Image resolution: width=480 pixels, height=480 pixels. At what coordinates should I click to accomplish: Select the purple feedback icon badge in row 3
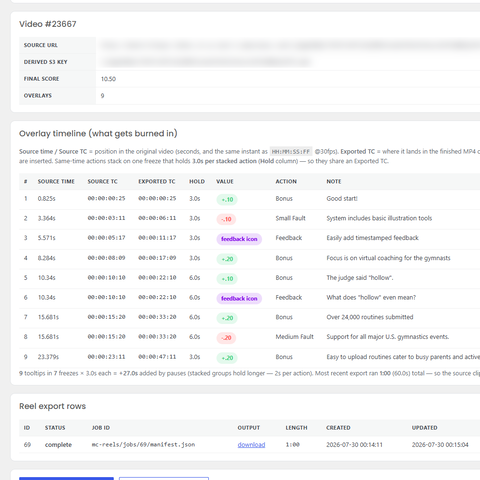[x=239, y=239]
